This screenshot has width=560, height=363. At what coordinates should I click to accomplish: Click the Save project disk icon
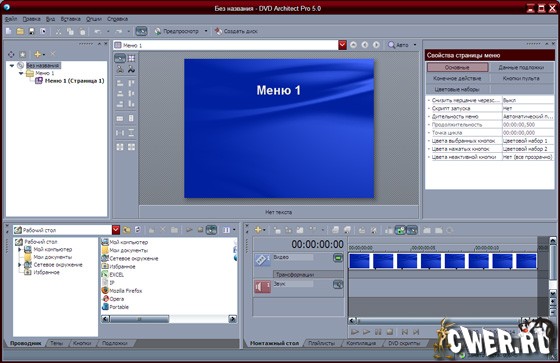pyautogui.click(x=31, y=31)
